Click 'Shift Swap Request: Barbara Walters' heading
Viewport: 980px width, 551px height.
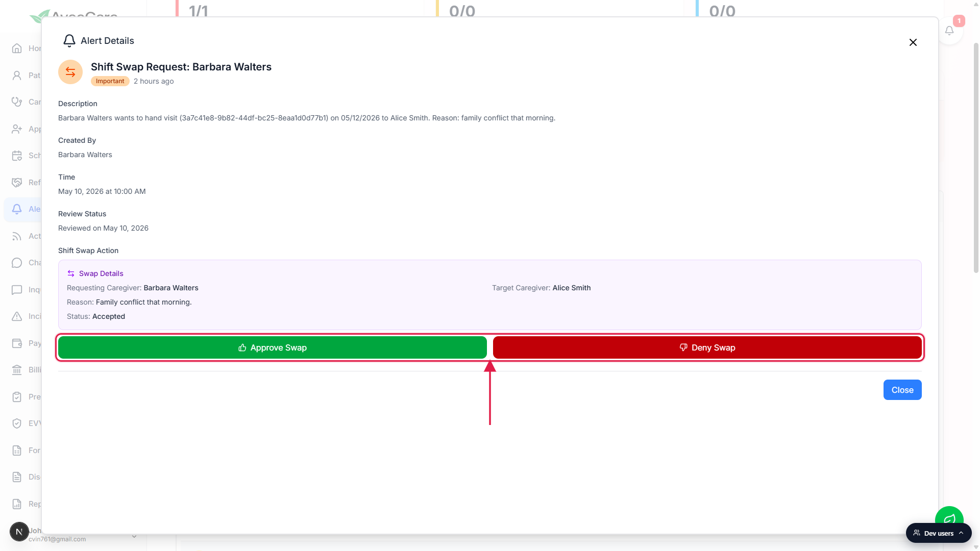coord(181,67)
